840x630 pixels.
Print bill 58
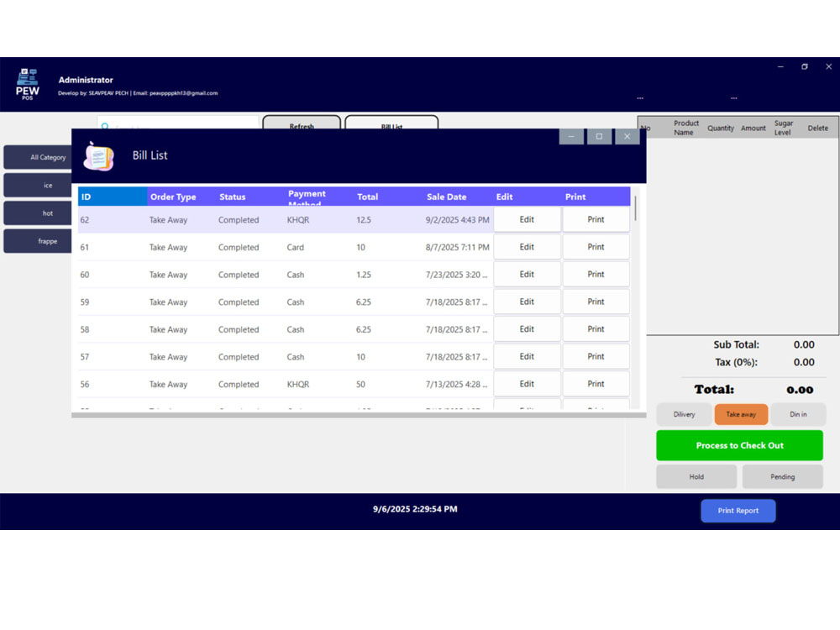click(596, 329)
